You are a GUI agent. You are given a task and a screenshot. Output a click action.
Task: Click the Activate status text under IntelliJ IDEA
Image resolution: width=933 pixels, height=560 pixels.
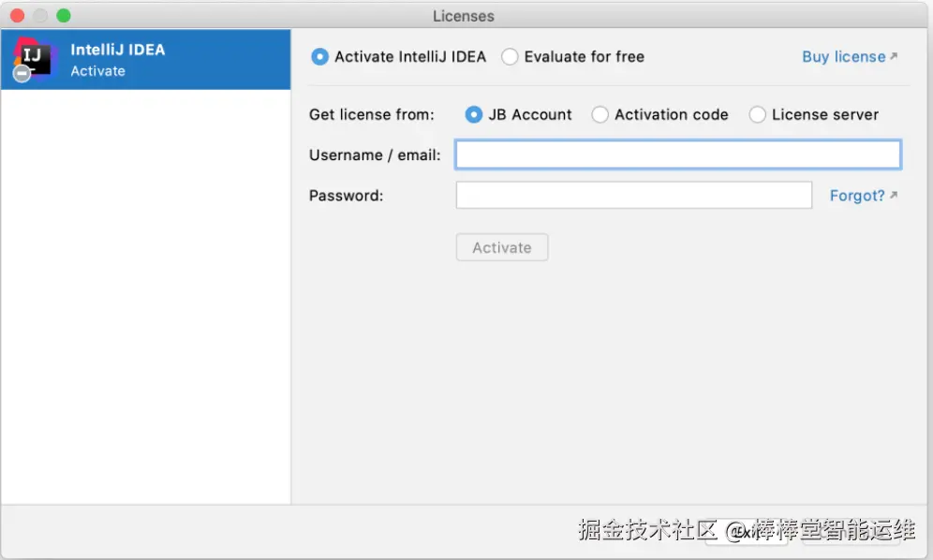point(98,71)
